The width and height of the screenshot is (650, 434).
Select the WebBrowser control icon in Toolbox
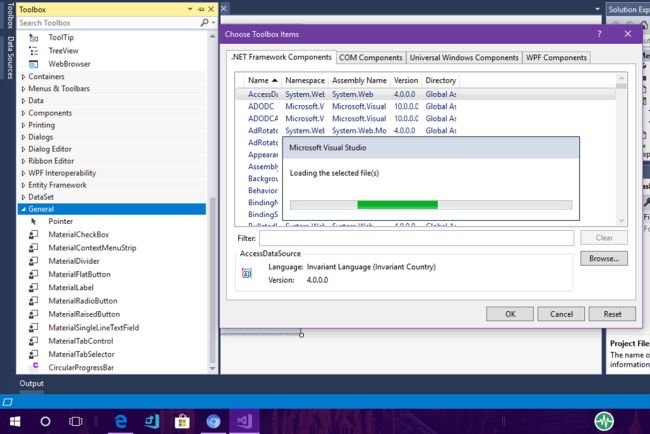coord(34,64)
